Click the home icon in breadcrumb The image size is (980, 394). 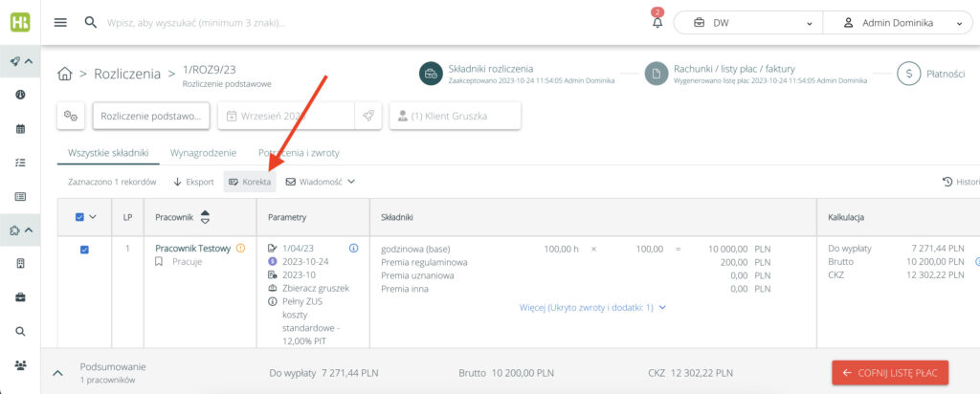click(65, 74)
